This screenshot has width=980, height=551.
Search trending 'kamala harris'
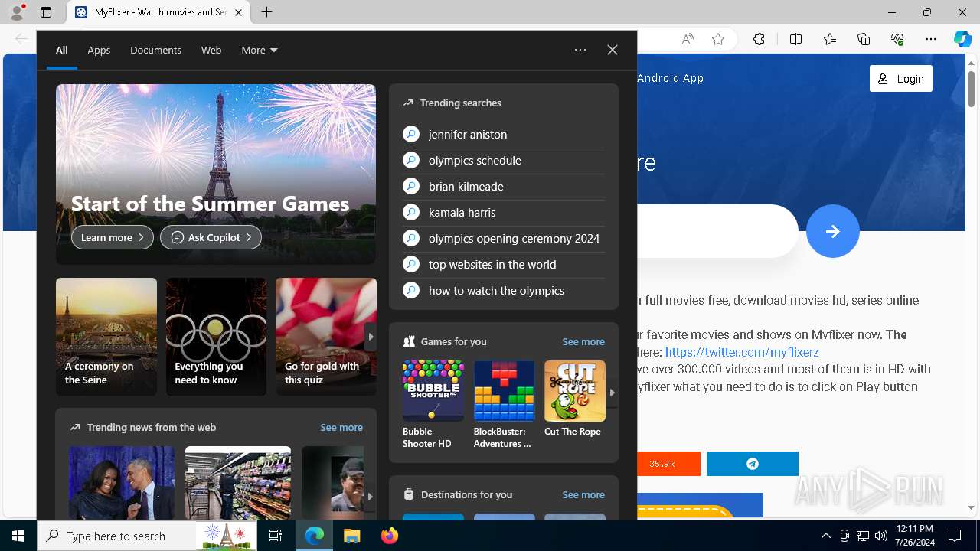[x=504, y=212]
